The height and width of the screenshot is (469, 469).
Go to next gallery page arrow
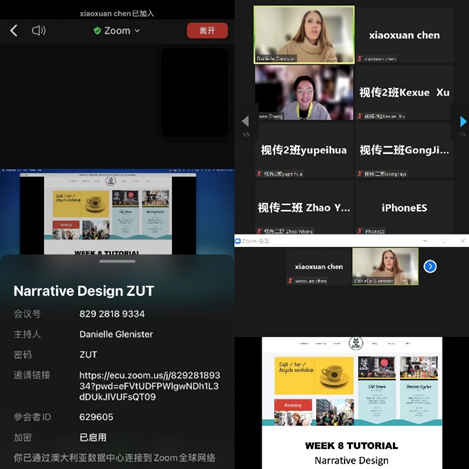pyautogui.click(x=463, y=121)
